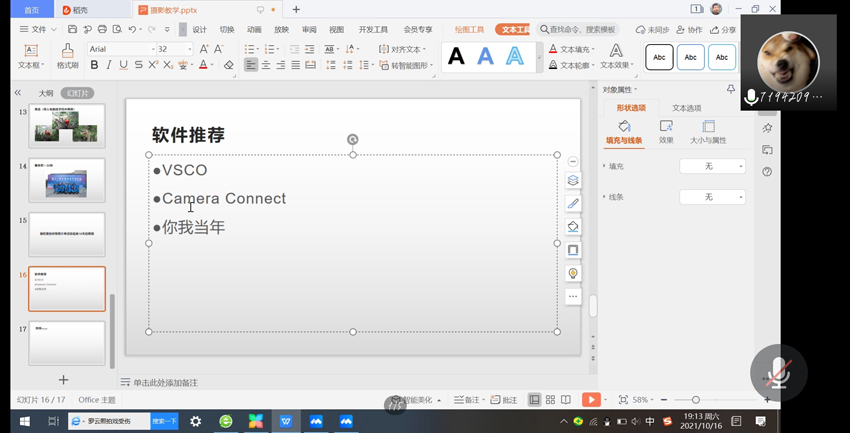
Task: Click the increase font size icon
Action: coord(204,48)
